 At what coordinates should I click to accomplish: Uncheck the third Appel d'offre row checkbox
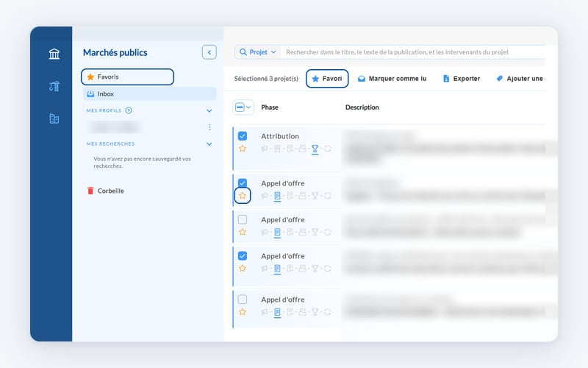pyautogui.click(x=243, y=255)
